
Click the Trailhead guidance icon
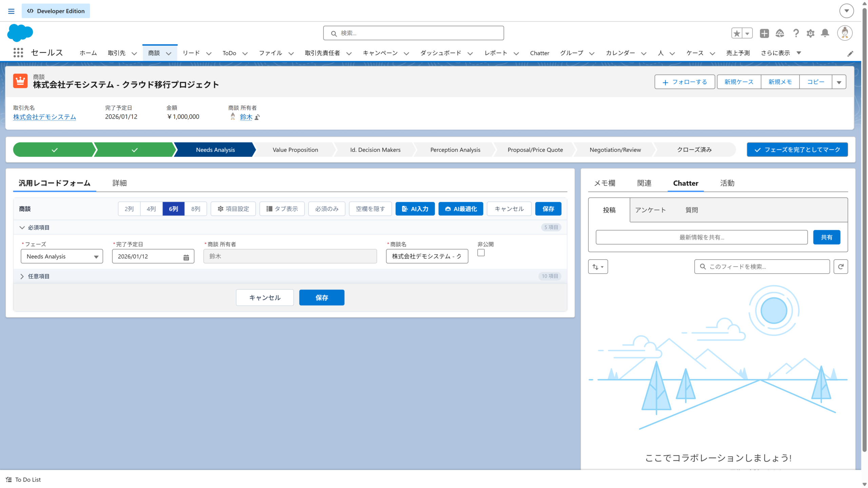780,33
